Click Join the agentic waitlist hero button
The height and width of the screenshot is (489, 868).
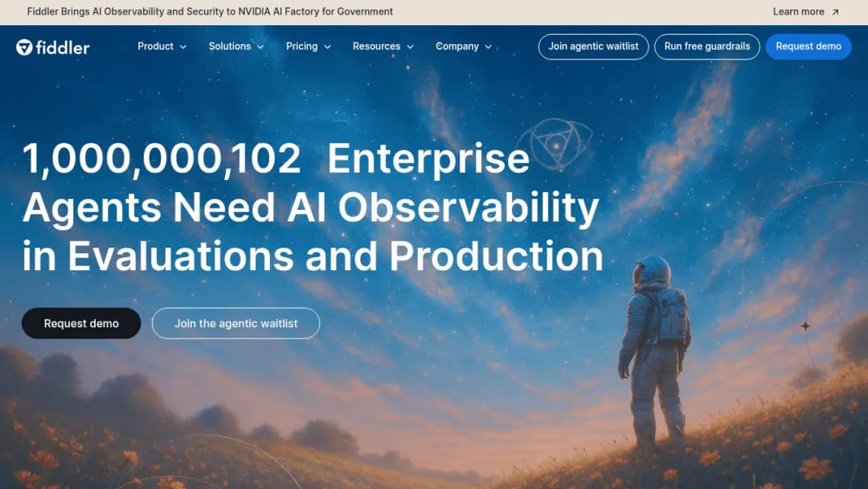coord(235,323)
